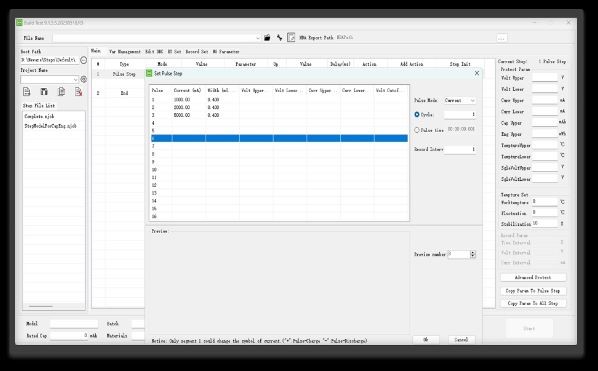Viewport: 598px width, 371px height.
Task: Click the highlighted pulse row 6
Action: pyautogui.click(x=279, y=138)
